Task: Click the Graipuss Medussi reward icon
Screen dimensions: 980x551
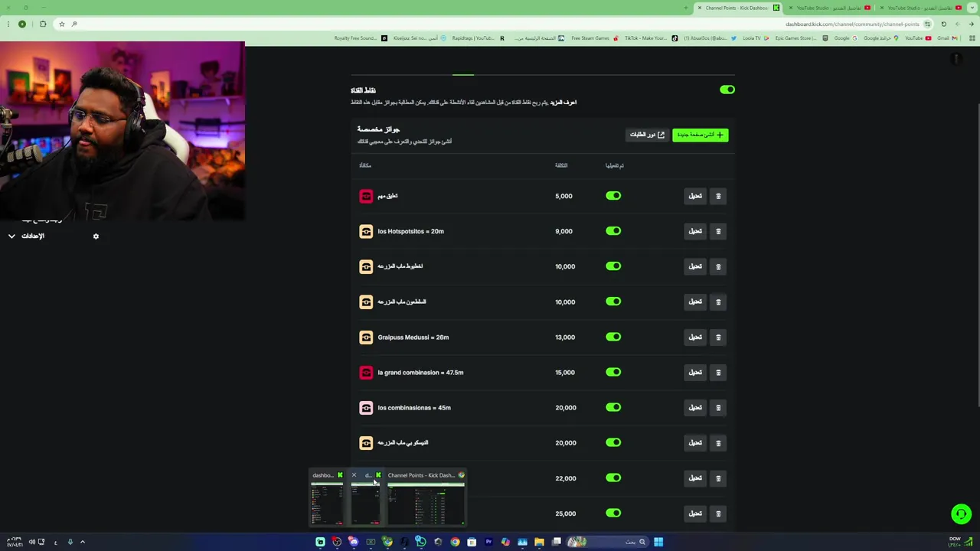Action: click(x=366, y=337)
